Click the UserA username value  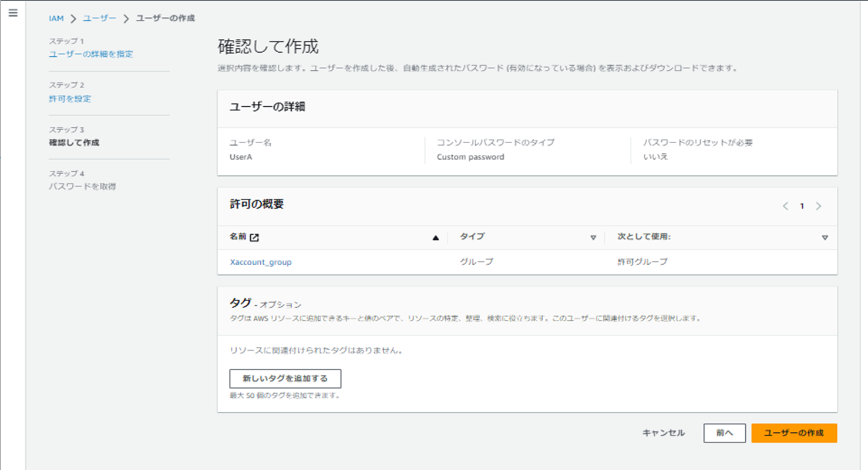[x=241, y=157]
